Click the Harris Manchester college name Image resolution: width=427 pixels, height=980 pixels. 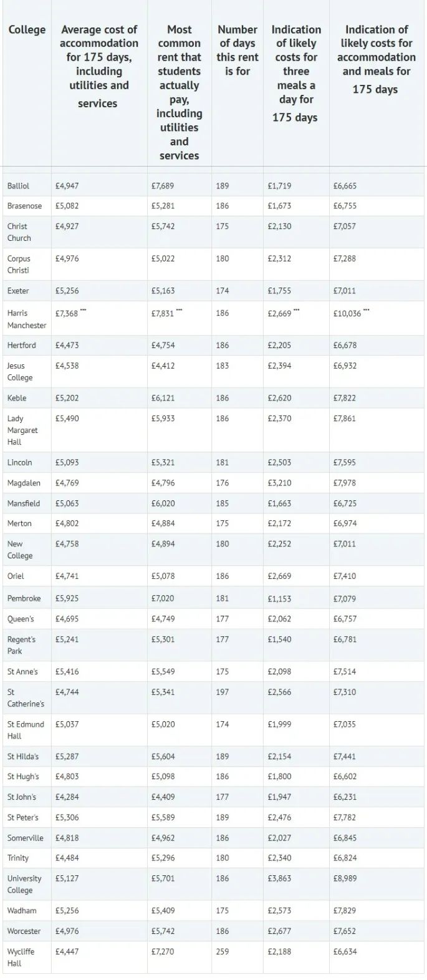(x=26, y=319)
